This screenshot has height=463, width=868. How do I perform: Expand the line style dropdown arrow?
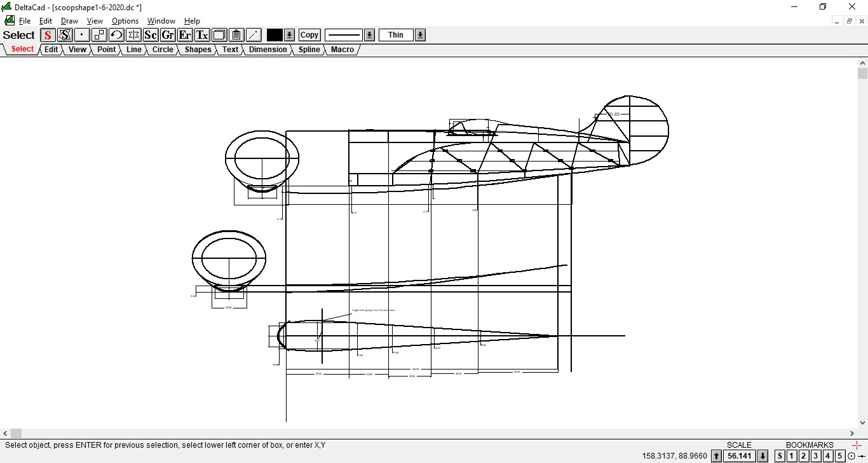point(369,35)
